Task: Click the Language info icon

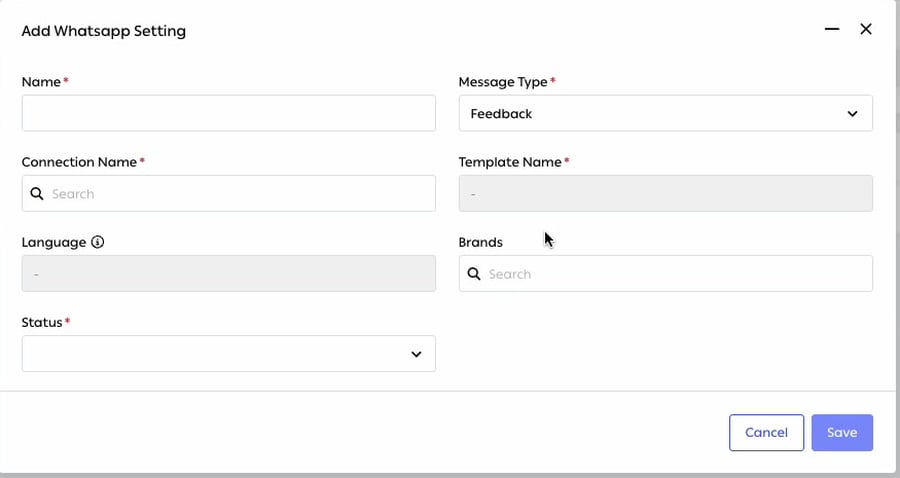Action: point(98,242)
